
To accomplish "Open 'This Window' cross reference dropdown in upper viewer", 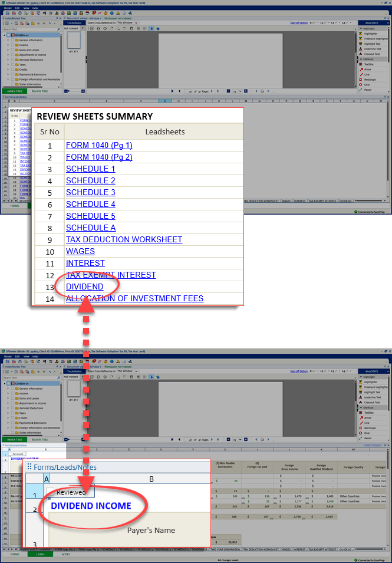I will (x=127, y=23).
